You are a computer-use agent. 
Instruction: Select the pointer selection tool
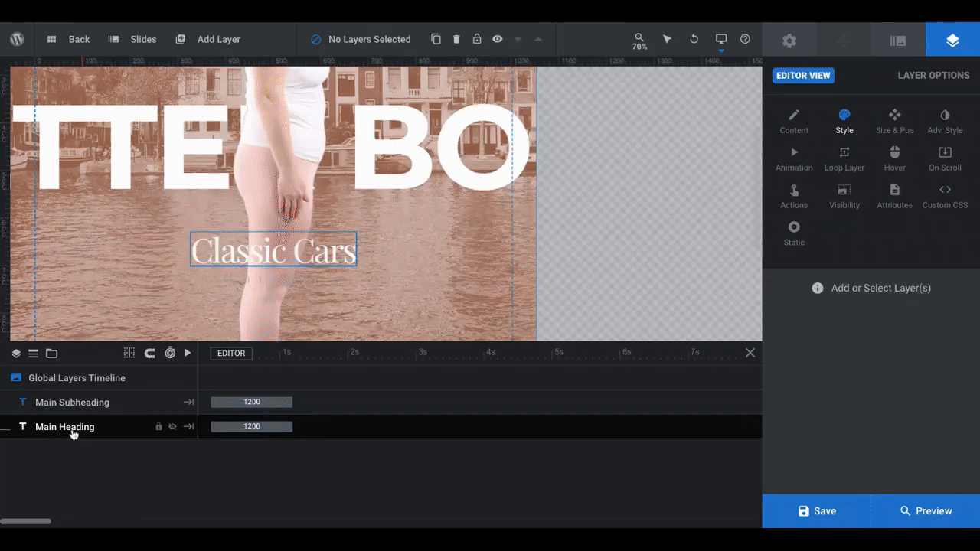click(x=667, y=39)
